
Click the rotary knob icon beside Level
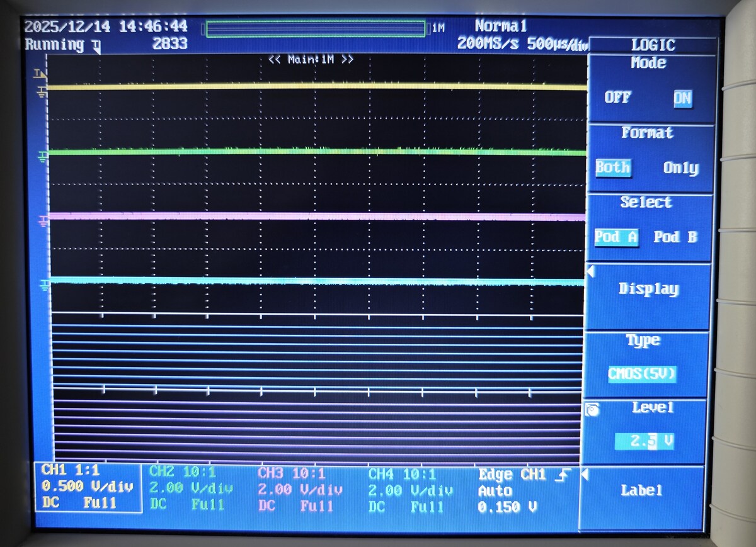(x=592, y=410)
